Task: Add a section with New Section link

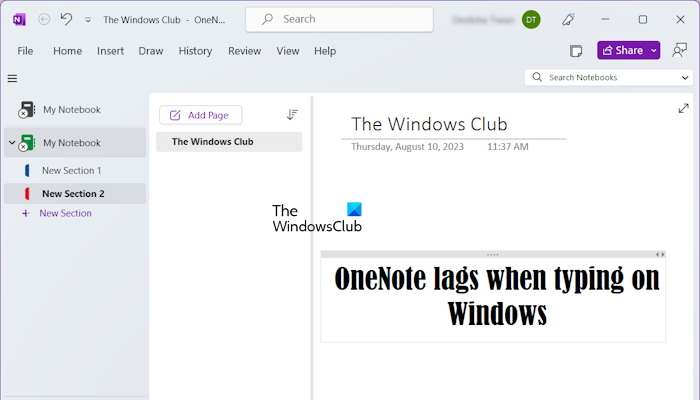Action: (65, 213)
